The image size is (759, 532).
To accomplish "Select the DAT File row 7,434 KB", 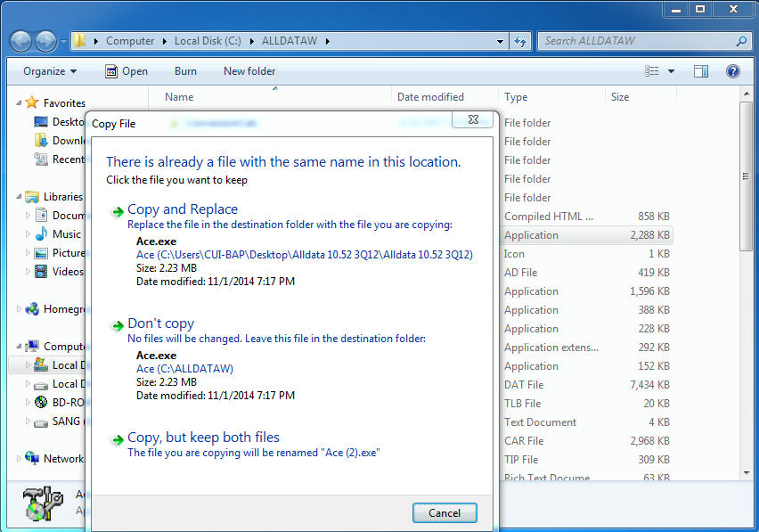I will pos(586,385).
